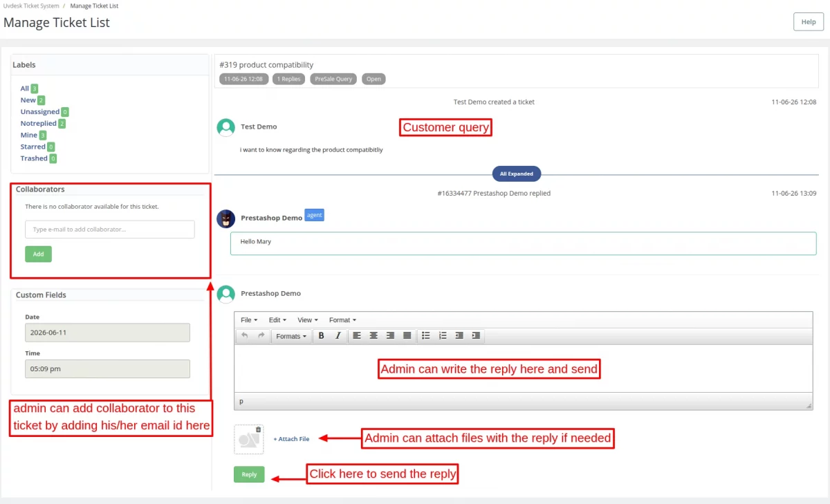Click the reply timestamp 11-06-26 13:09

tap(794, 194)
